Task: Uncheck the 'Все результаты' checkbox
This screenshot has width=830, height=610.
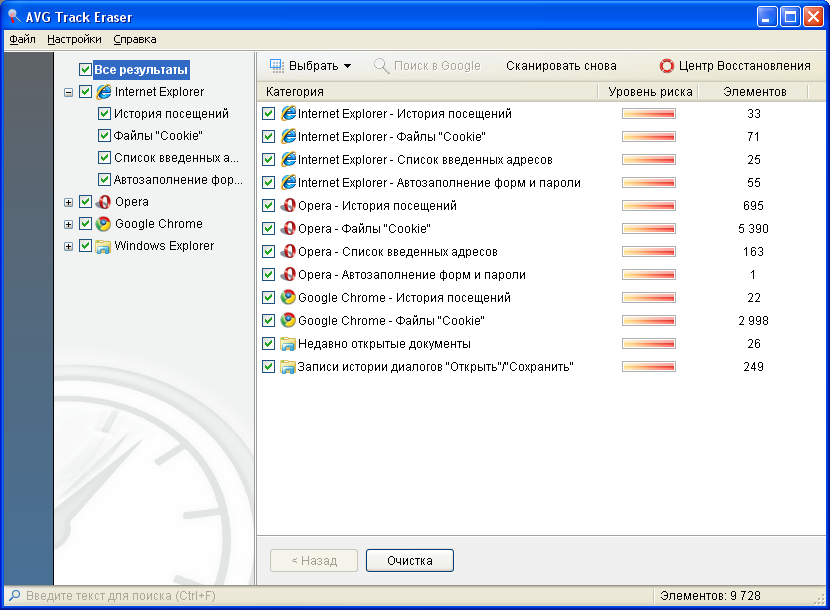Action: click(x=85, y=69)
